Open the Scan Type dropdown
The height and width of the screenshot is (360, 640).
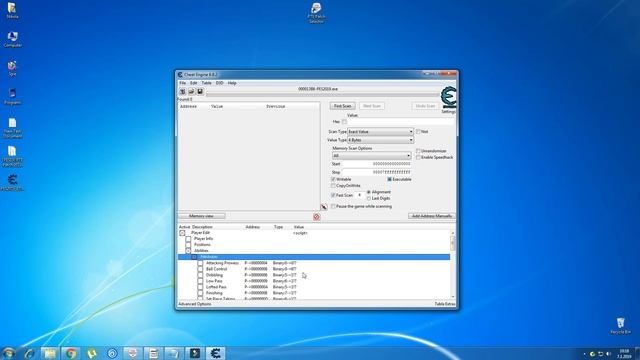[380, 132]
